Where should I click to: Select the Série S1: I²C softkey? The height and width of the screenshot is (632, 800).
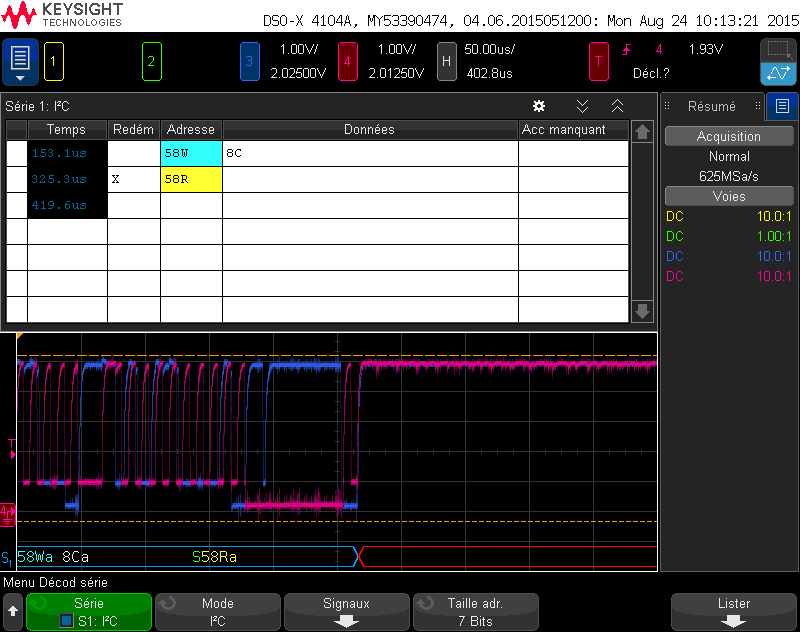(88, 611)
